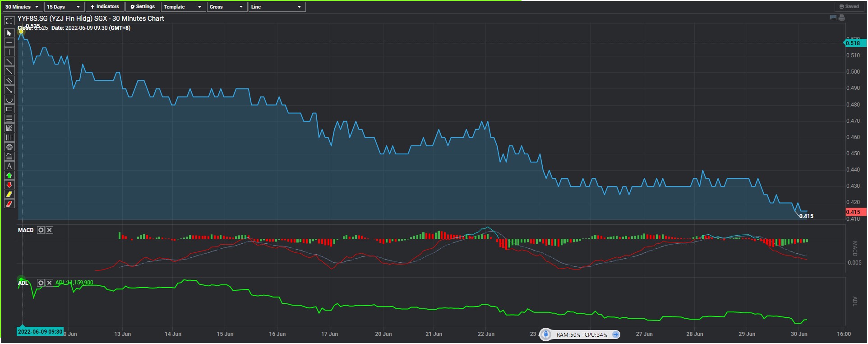Image resolution: width=868 pixels, height=344 pixels.
Task: Toggle fullscreen chart mode
Action: point(9,21)
